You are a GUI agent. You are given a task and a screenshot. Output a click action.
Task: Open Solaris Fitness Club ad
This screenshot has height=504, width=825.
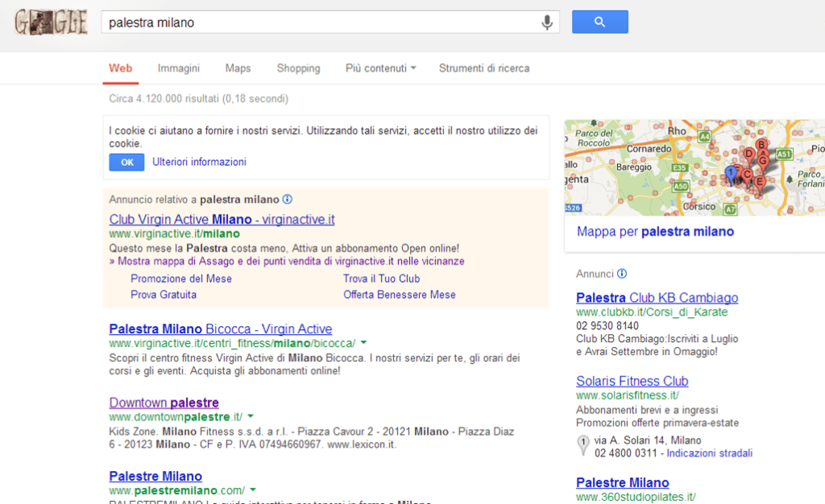(632, 381)
